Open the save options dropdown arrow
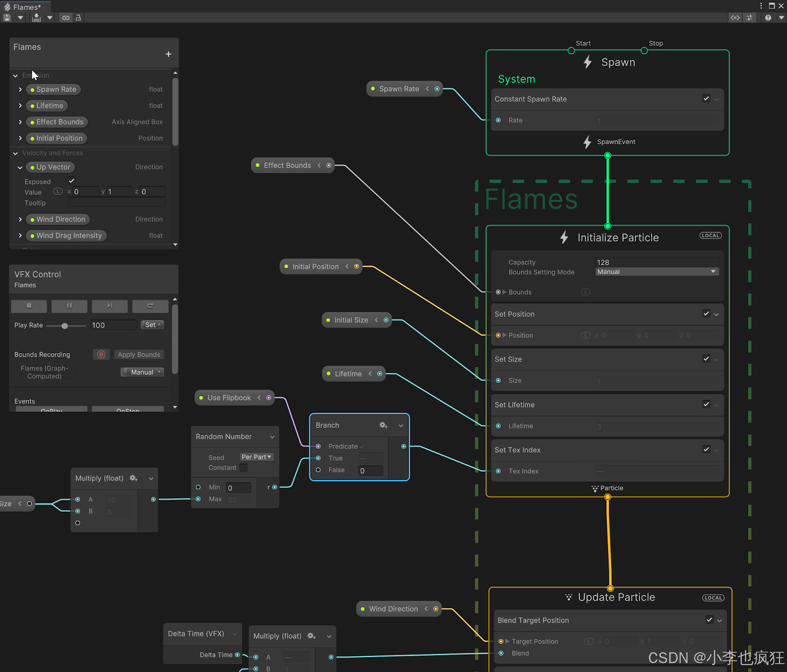Image resolution: width=787 pixels, height=672 pixels. coord(20,18)
